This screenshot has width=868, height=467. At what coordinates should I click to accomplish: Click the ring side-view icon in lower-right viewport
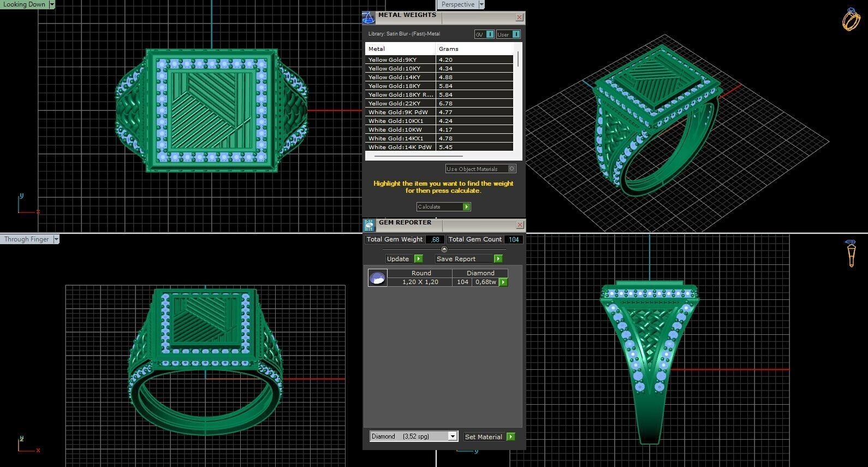(851, 253)
